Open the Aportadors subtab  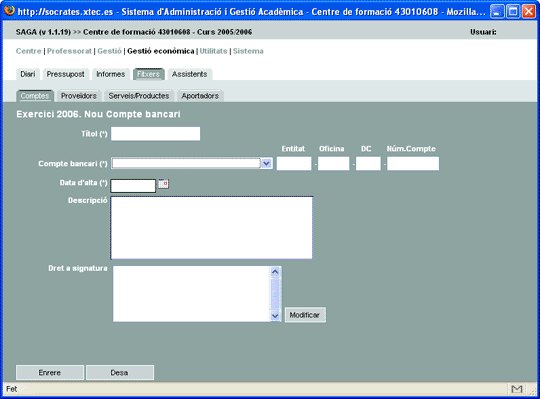pyautogui.click(x=200, y=96)
